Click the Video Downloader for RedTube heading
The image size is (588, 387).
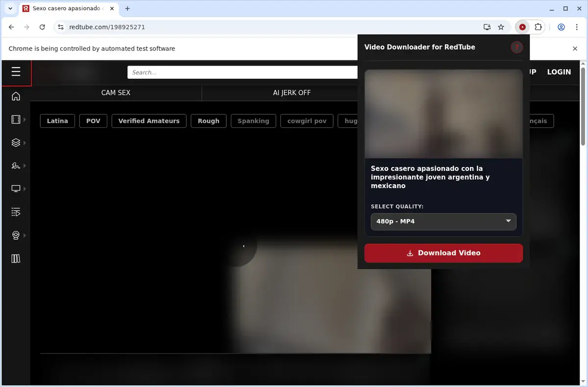419,47
